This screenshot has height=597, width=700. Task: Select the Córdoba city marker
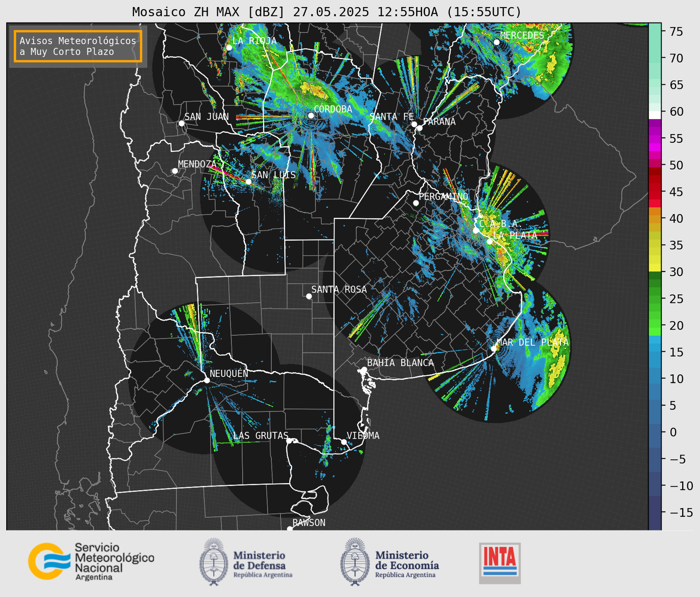click(x=311, y=115)
